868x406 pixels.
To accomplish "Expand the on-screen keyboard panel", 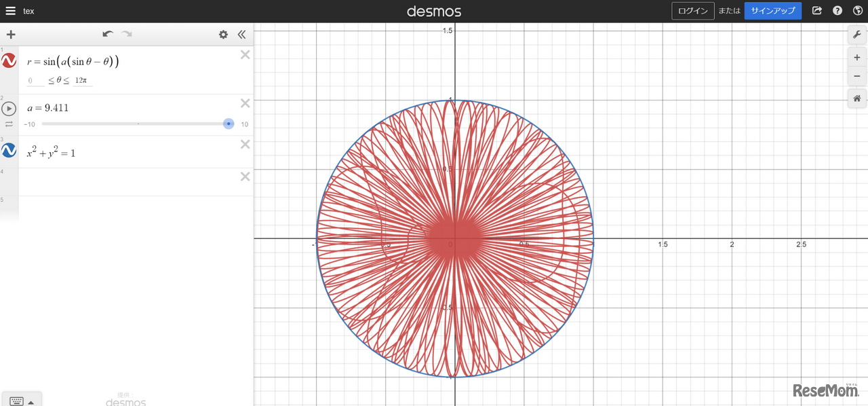I will click(x=22, y=401).
